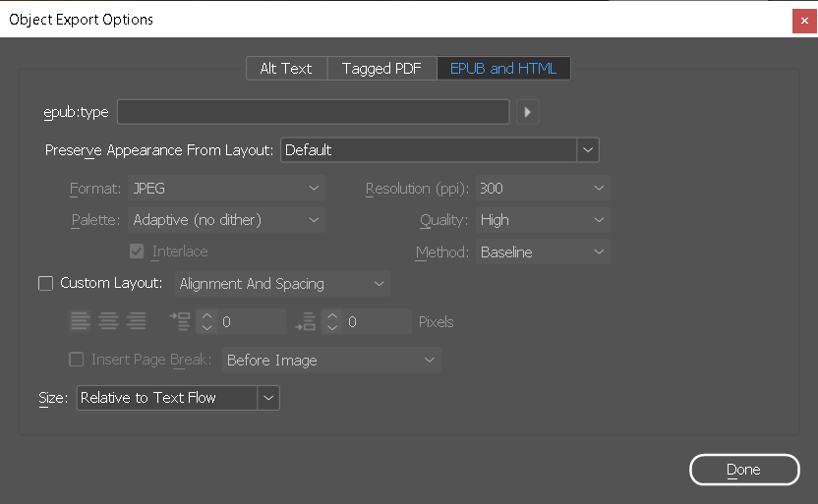Click the epub:type text field

click(313, 112)
